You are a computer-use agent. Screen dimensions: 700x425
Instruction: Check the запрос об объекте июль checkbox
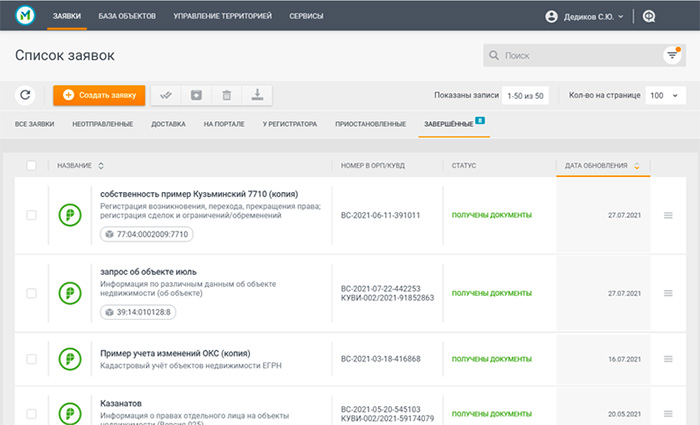[31, 293]
